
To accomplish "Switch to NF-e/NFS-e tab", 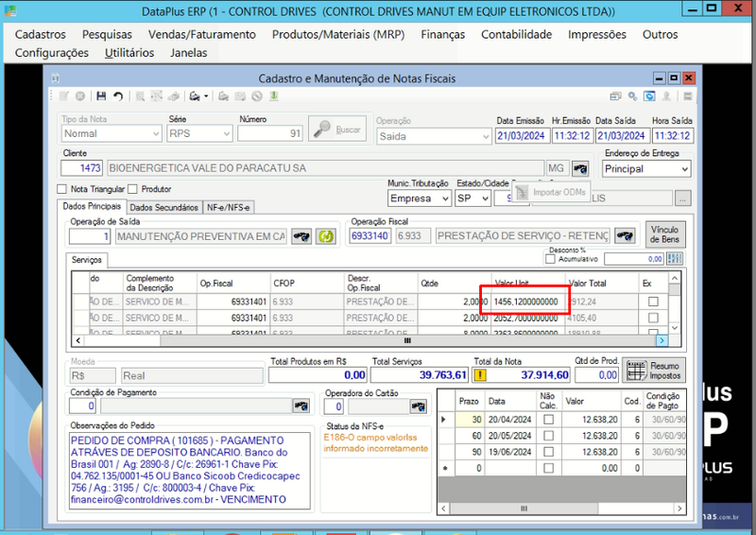I will click(228, 207).
